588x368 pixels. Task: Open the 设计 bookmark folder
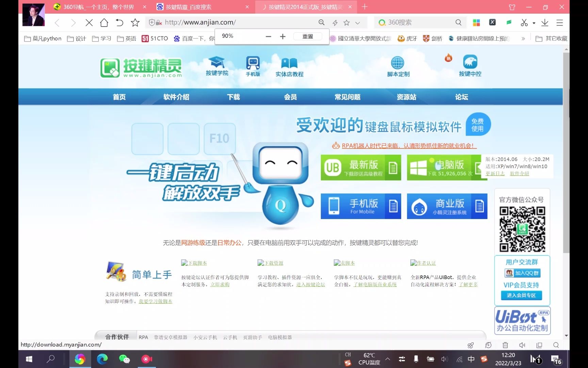click(x=77, y=39)
